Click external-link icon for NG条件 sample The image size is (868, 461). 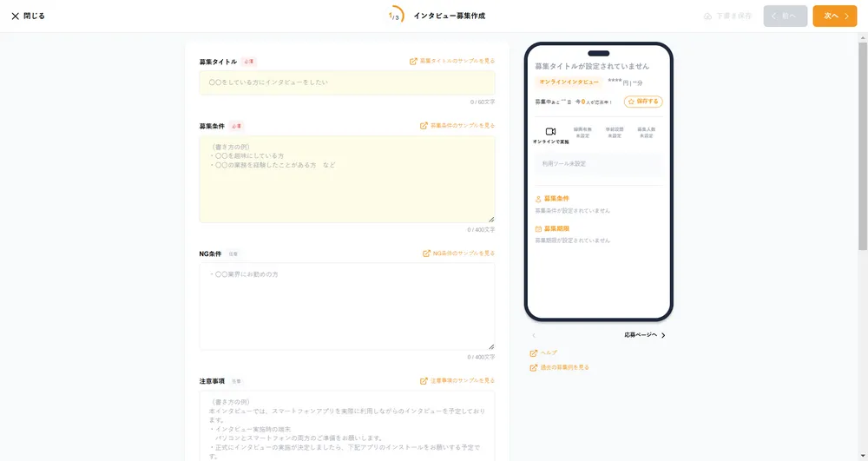pyautogui.click(x=426, y=254)
